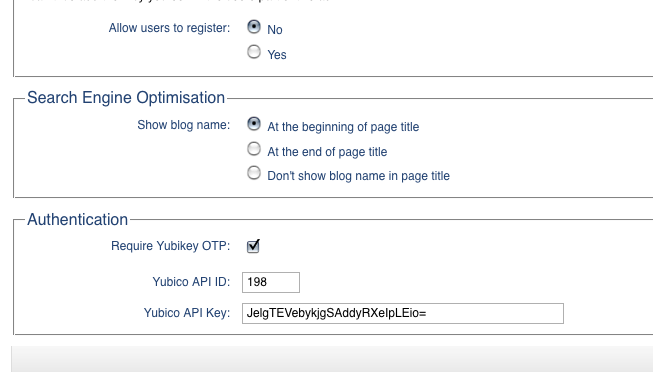Uncheck the Require Yubikey OTP checkbox

point(253,246)
